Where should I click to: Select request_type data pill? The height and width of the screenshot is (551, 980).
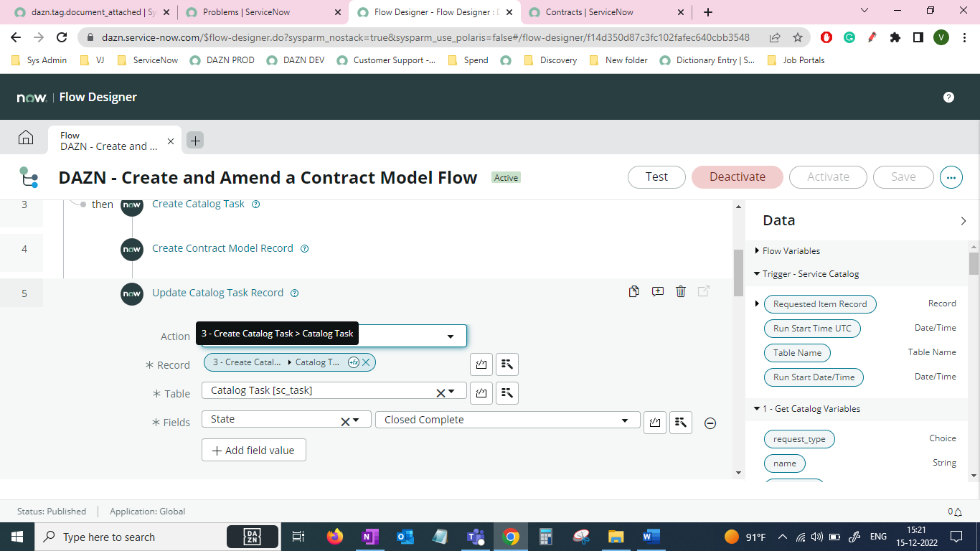[799, 439]
